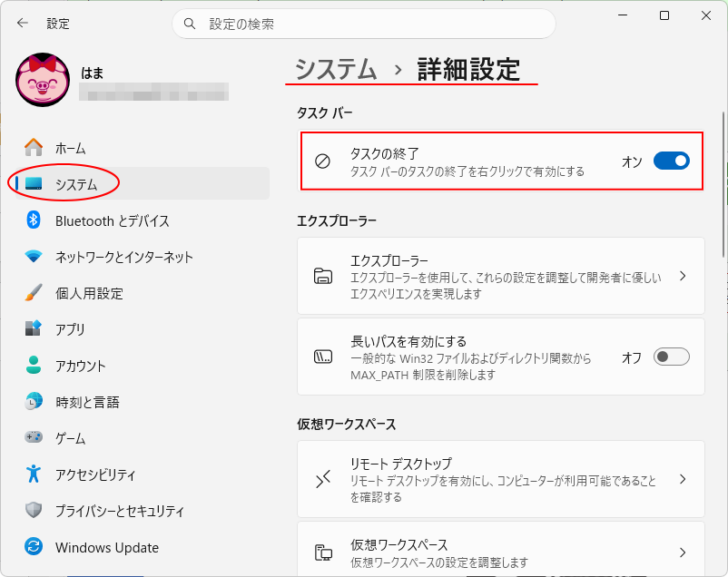Click the タスクの終了 prohibition icon

click(x=323, y=161)
